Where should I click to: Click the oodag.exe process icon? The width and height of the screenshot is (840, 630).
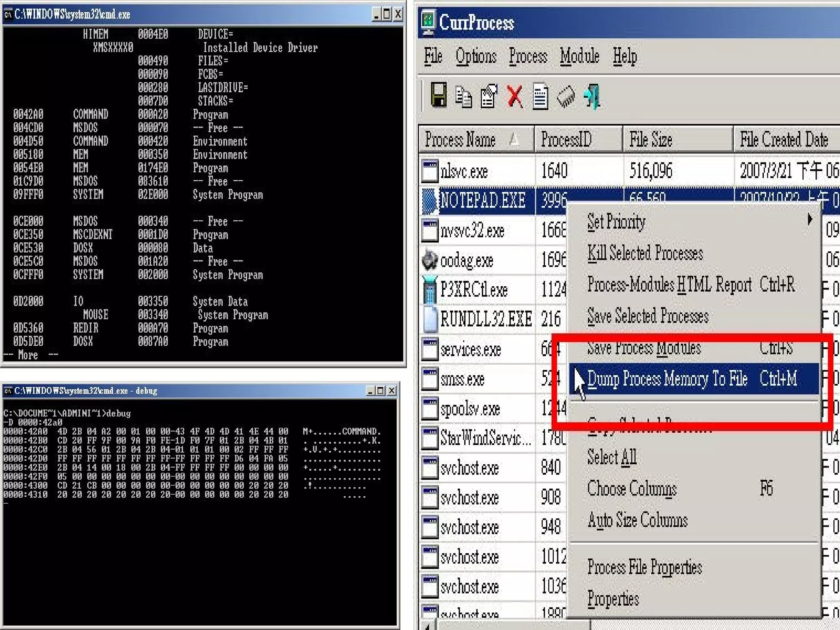point(430,260)
